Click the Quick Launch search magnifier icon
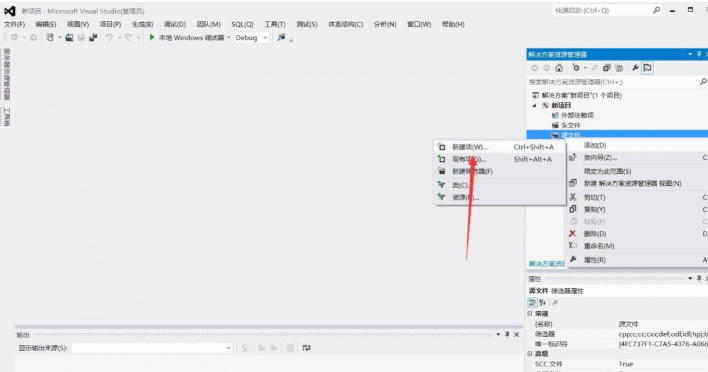 (657, 10)
